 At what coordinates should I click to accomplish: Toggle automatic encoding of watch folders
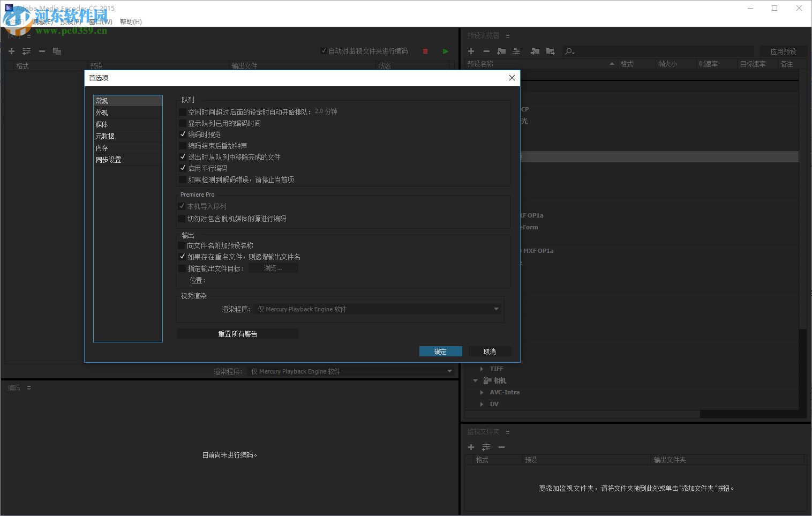coord(324,50)
